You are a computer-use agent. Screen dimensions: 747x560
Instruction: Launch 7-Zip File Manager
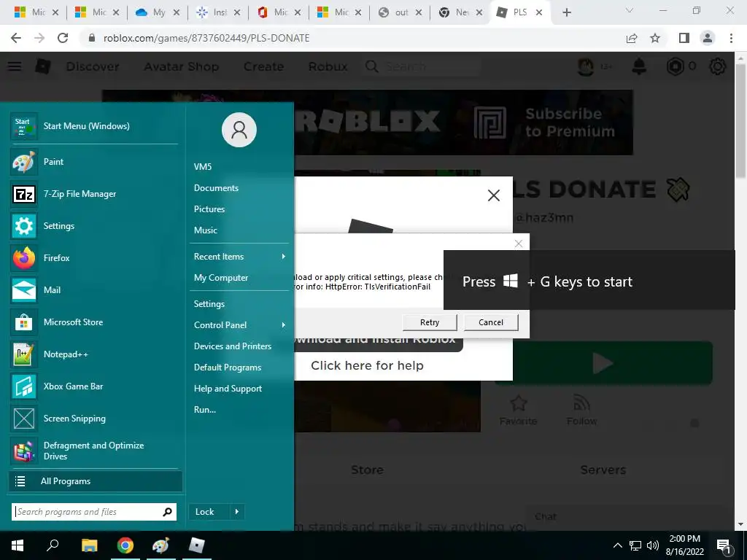coord(94,194)
